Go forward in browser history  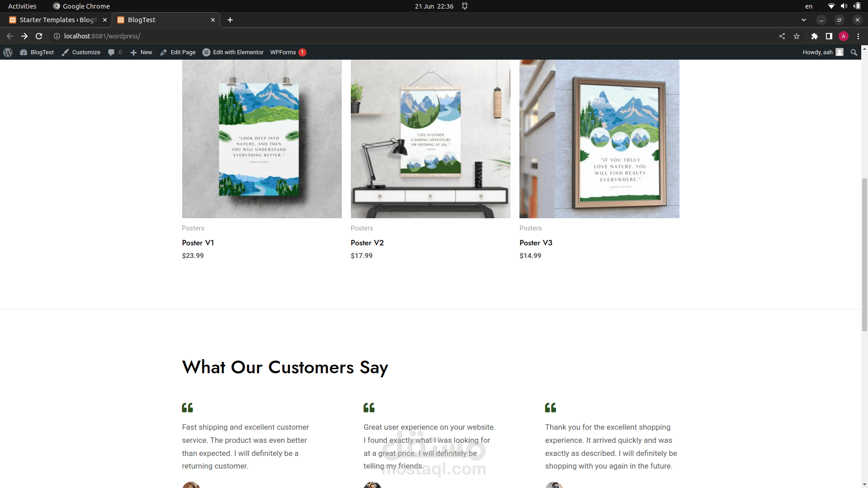24,36
